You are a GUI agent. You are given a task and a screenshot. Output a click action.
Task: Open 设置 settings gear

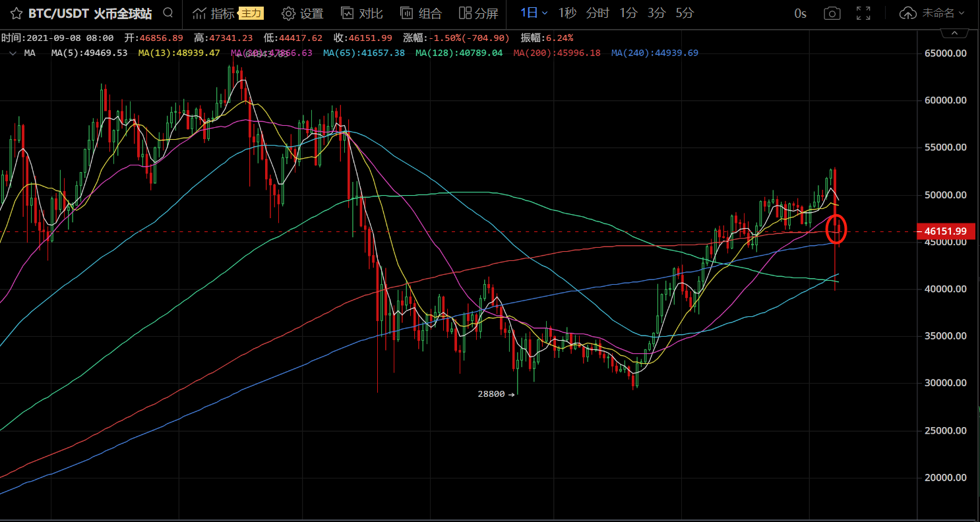303,13
